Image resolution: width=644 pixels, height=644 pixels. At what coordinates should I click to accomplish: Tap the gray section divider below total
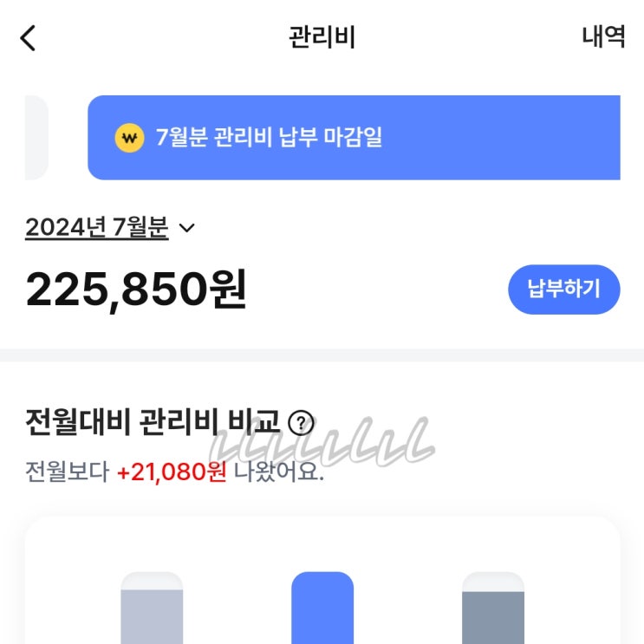point(322,355)
